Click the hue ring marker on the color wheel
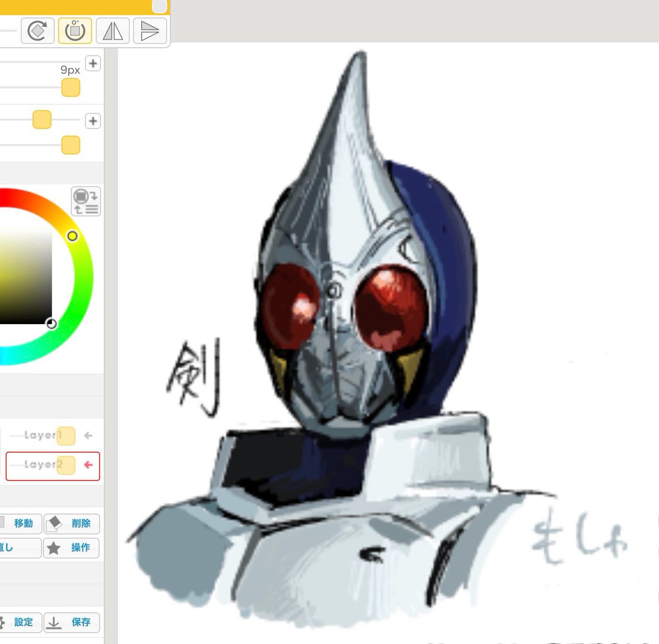Screen dimensions: 659x644 72,236
